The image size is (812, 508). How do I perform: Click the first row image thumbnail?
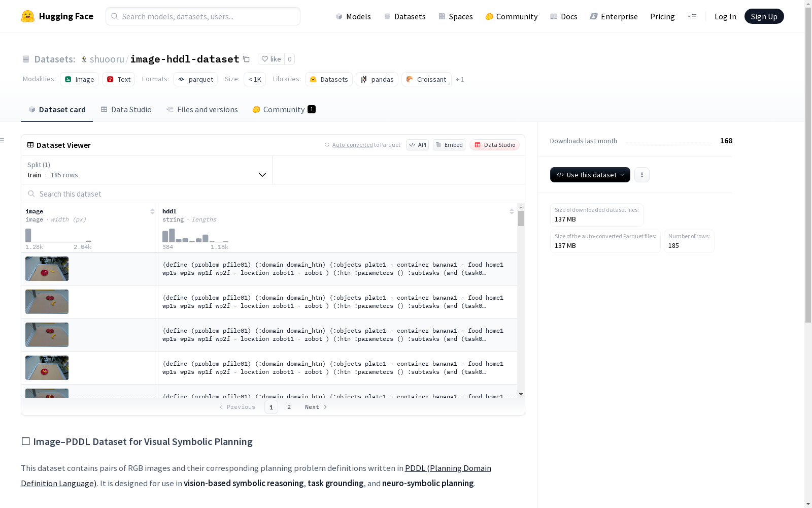click(x=47, y=269)
